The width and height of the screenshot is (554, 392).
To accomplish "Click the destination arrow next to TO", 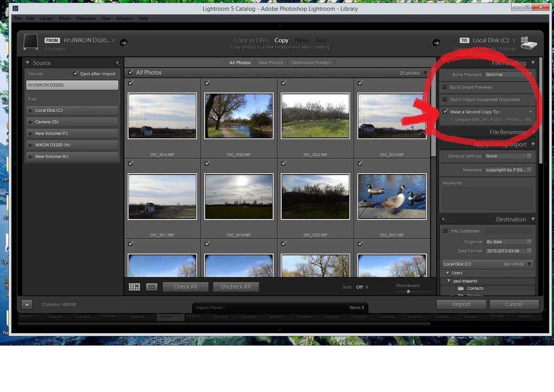I will (x=436, y=43).
